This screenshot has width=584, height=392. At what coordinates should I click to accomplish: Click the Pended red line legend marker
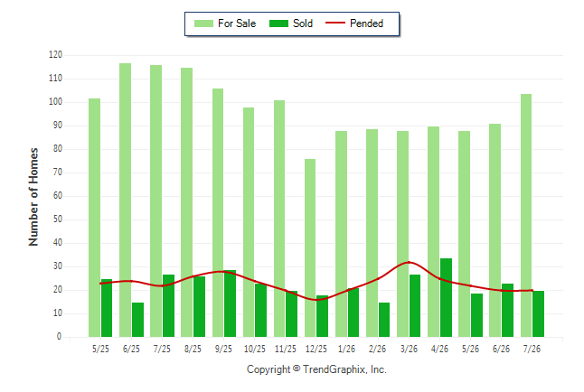point(335,23)
